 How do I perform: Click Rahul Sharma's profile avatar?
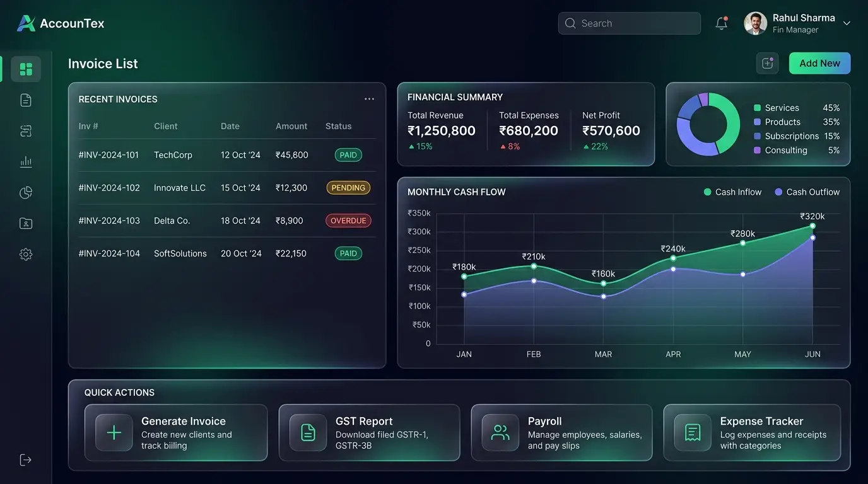click(756, 23)
